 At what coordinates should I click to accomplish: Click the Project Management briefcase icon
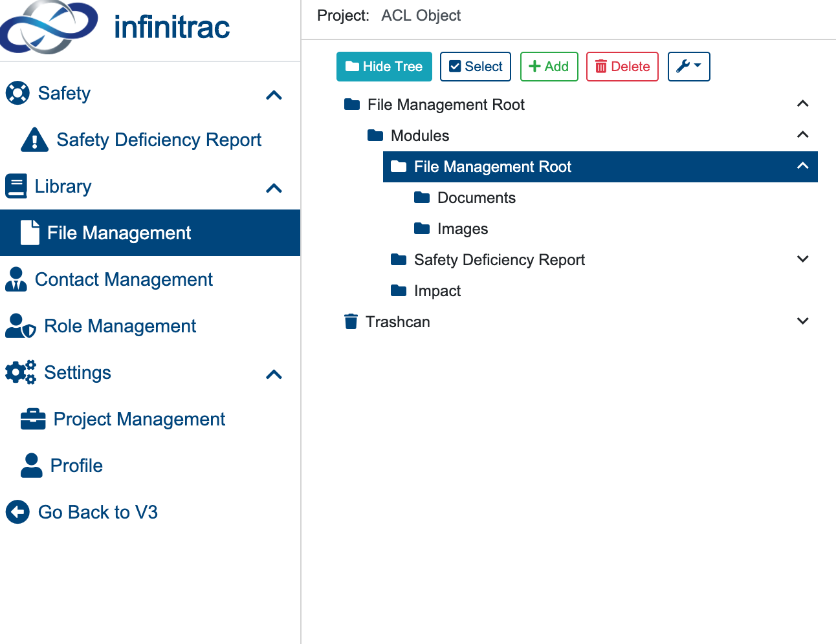coord(33,419)
